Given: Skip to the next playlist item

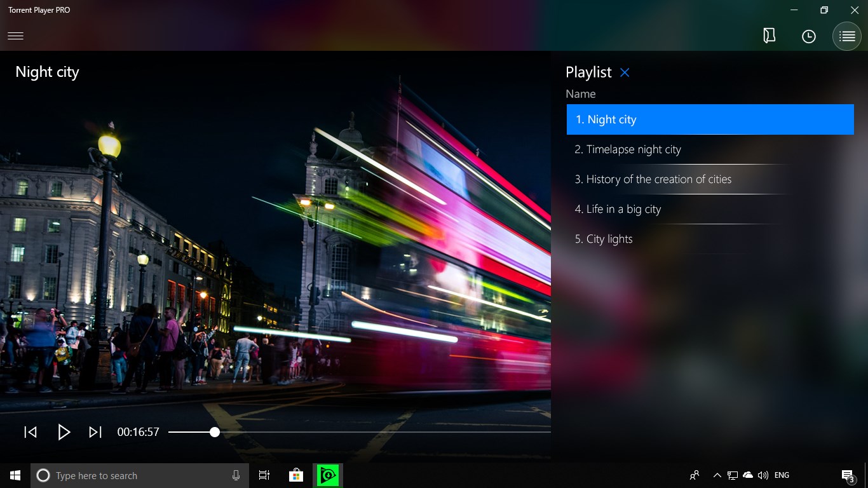Looking at the screenshot, I should click(x=95, y=432).
